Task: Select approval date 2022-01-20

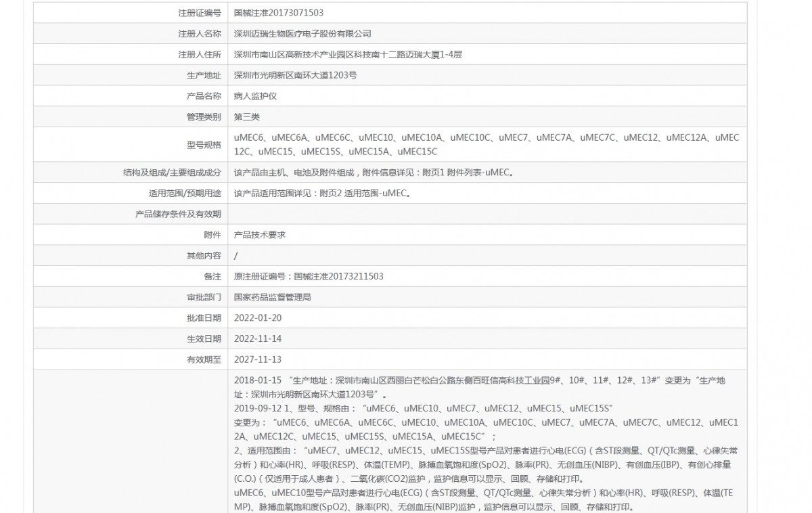Action: [257, 318]
